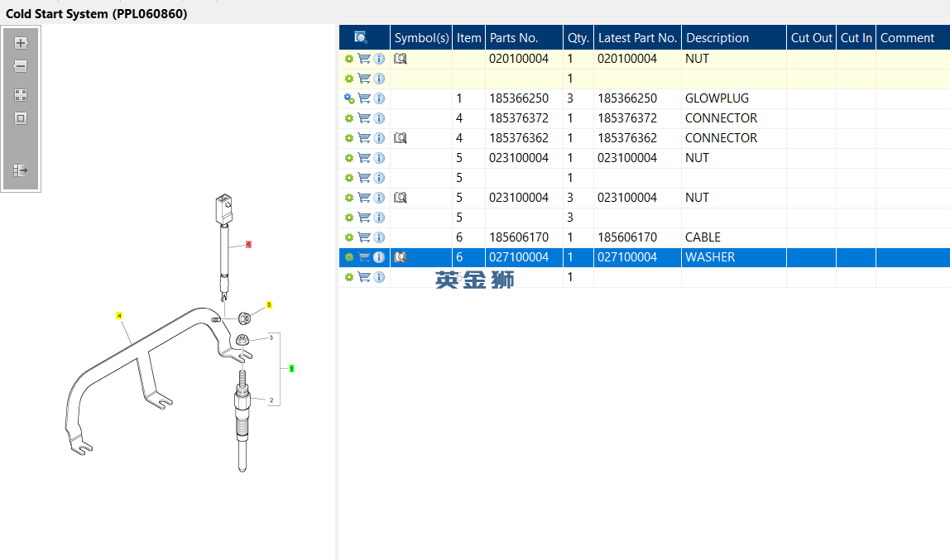Viewport: 950px width, 560px height.
Task: Click symbol icon for CONNECTOR 185376362
Action: (401, 138)
